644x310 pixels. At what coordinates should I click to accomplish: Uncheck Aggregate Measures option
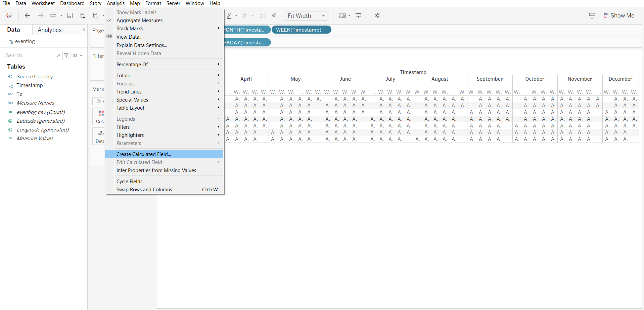pyautogui.click(x=139, y=21)
